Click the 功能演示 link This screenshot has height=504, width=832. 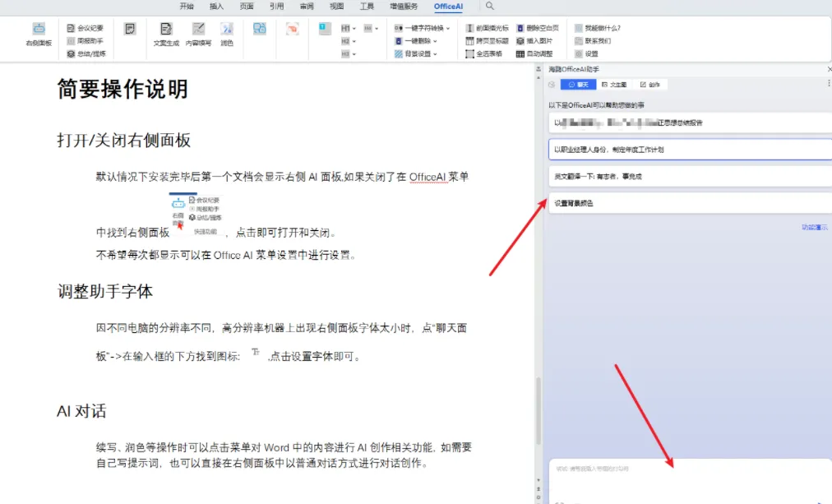point(815,227)
